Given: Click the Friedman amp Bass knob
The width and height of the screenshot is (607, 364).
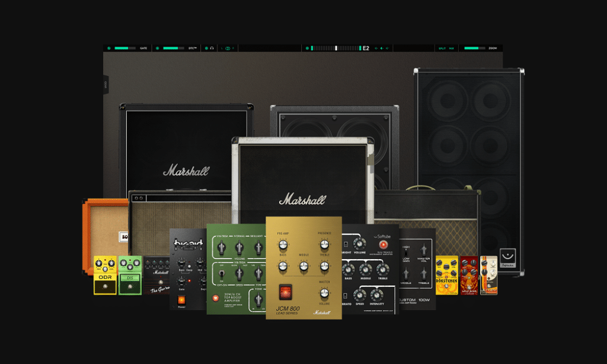Looking at the screenshot, I should pyautogui.click(x=181, y=263).
